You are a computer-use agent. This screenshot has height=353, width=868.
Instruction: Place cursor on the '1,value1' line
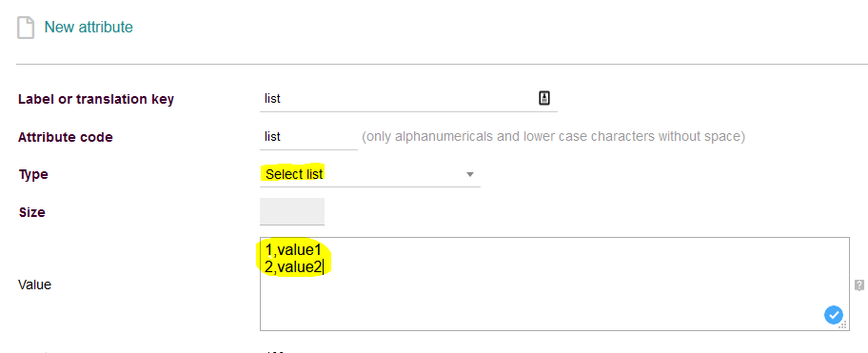(293, 250)
